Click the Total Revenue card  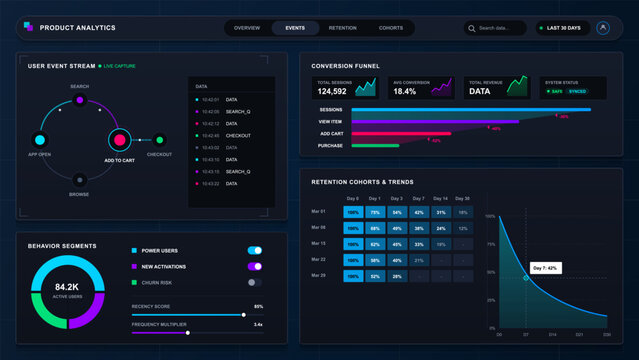497,88
